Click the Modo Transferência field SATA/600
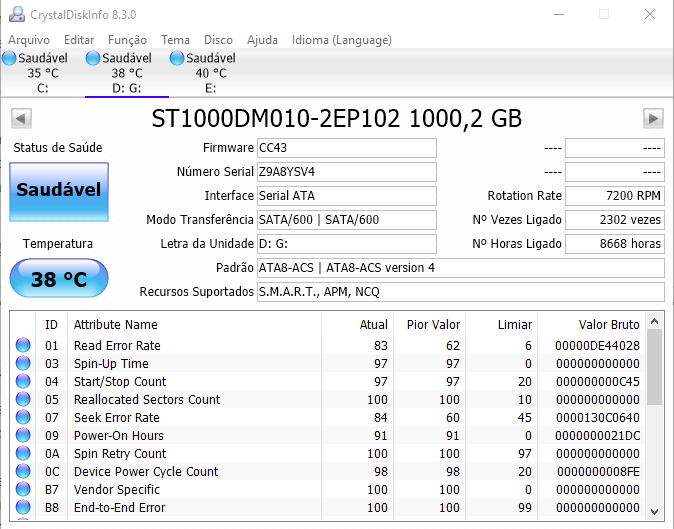This screenshot has width=674, height=529. click(346, 220)
